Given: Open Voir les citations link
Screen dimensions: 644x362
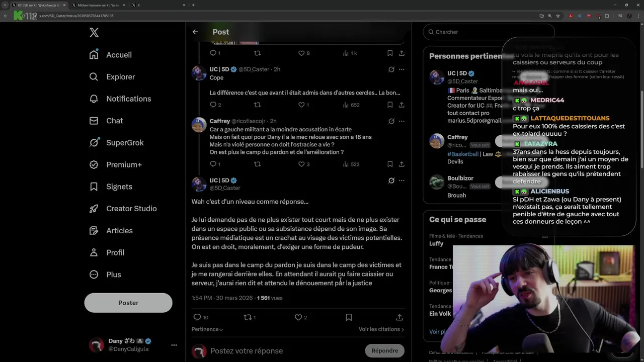Looking at the screenshot, I should 381,329.
